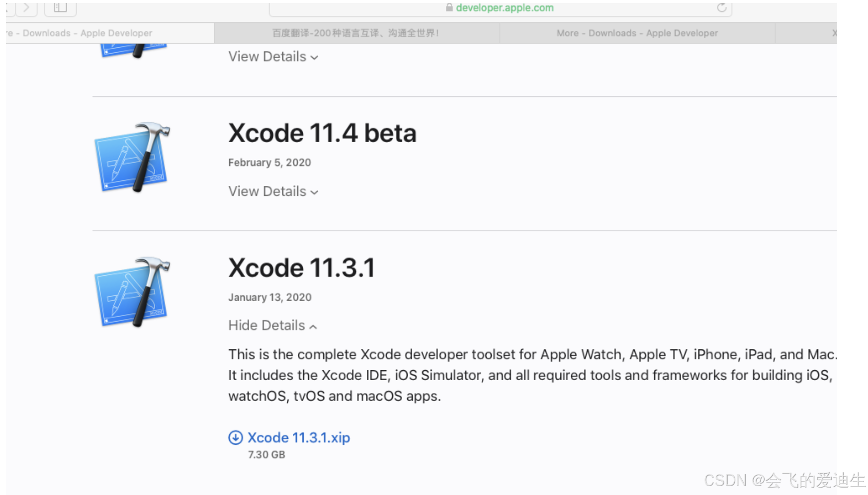Click the Xcode 11.3.1 hammer icon
The width and height of the screenshot is (868, 495).
132,292
